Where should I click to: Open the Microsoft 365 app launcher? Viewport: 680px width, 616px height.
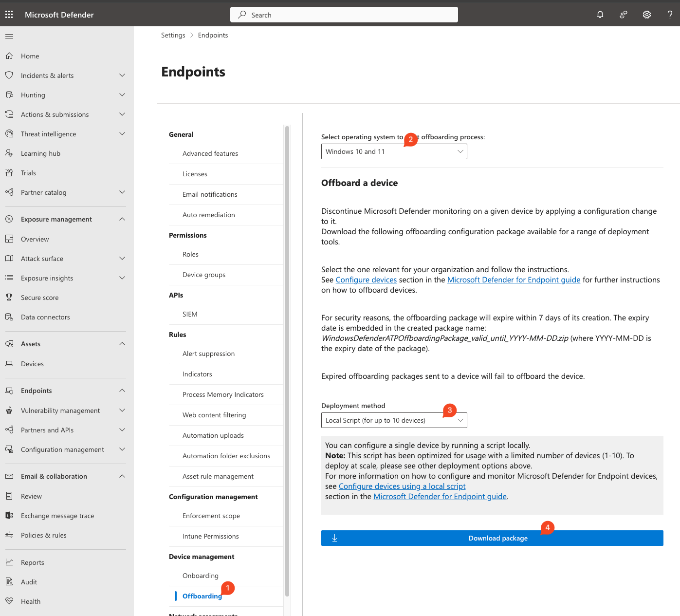pos(9,14)
